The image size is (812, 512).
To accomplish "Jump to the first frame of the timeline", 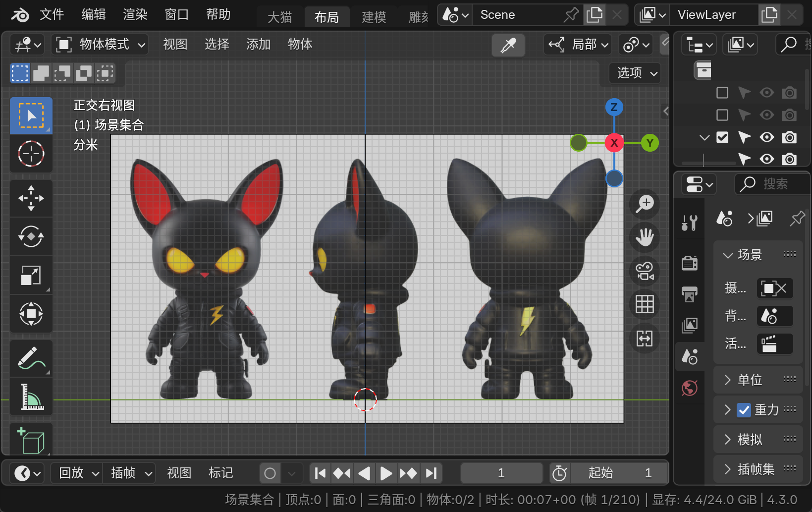I will [x=320, y=473].
